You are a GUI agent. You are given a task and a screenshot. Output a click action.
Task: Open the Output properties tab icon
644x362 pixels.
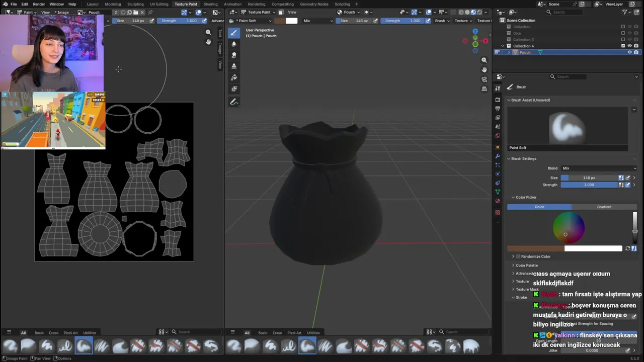[498, 109]
